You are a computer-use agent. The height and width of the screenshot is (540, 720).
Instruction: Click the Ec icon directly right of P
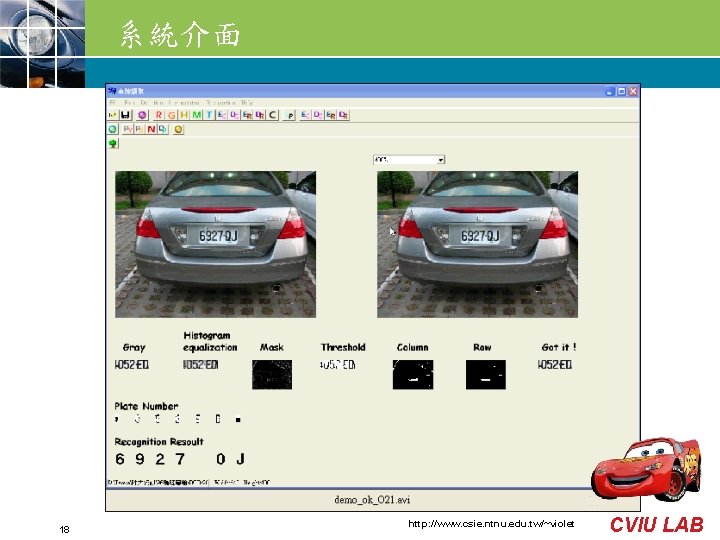(x=305, y=115)
